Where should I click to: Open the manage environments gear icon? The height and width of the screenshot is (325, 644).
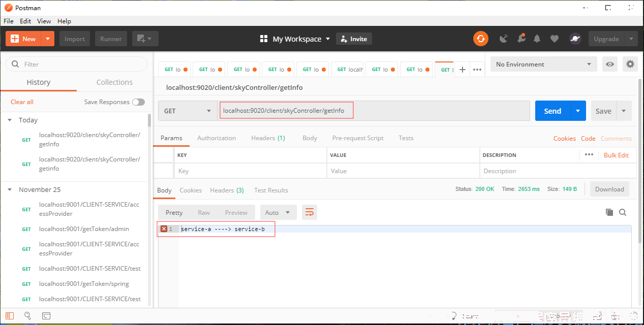point(630,64)
